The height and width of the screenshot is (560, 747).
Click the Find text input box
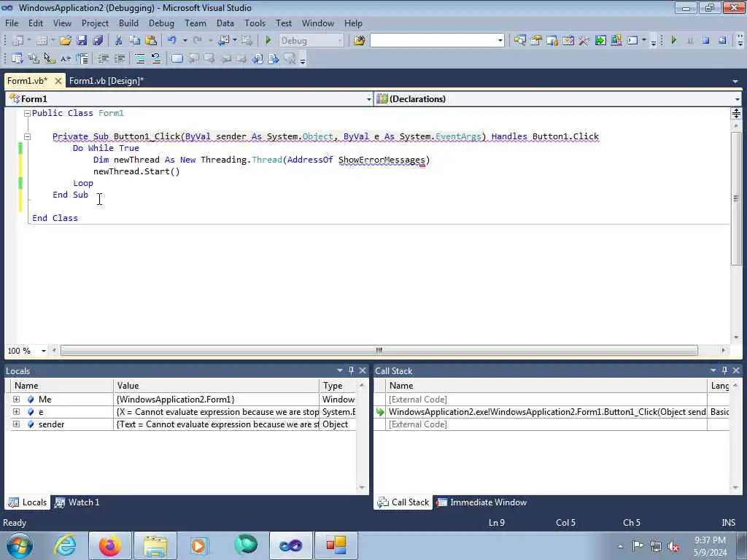click(x=433, y=41)
